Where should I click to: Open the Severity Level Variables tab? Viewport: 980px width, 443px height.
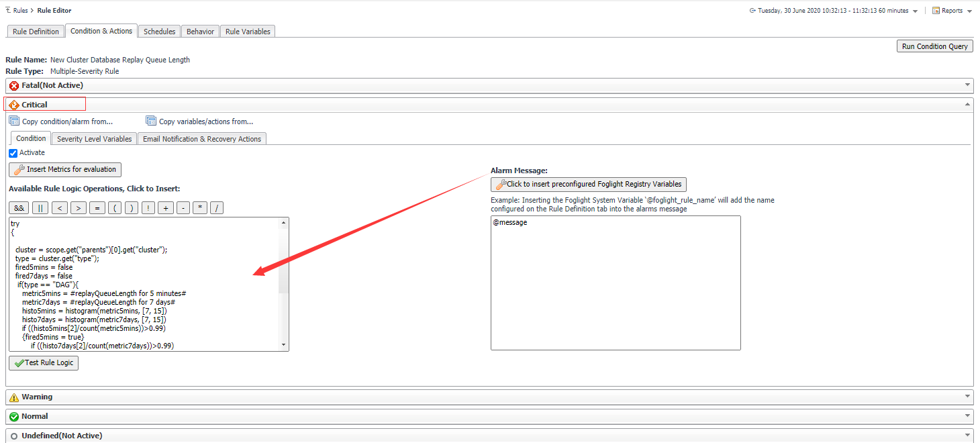(x=93, y=138)
